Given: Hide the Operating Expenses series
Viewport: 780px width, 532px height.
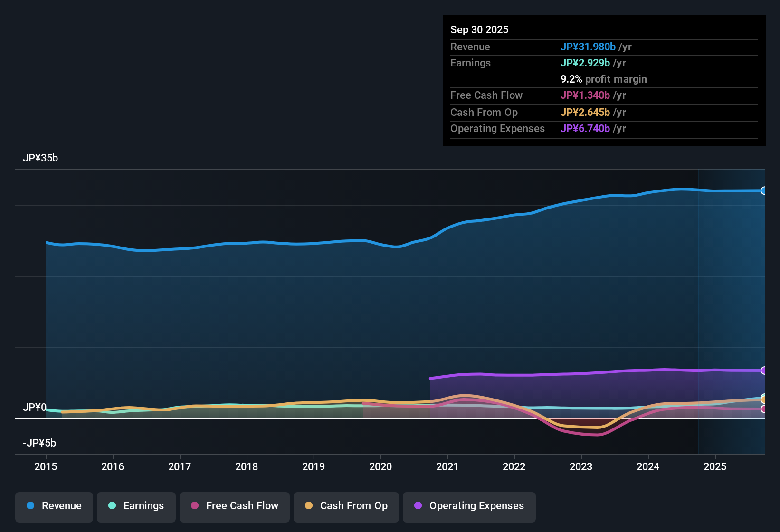Looking at the screenshot, I should click(x=469, y=506).
